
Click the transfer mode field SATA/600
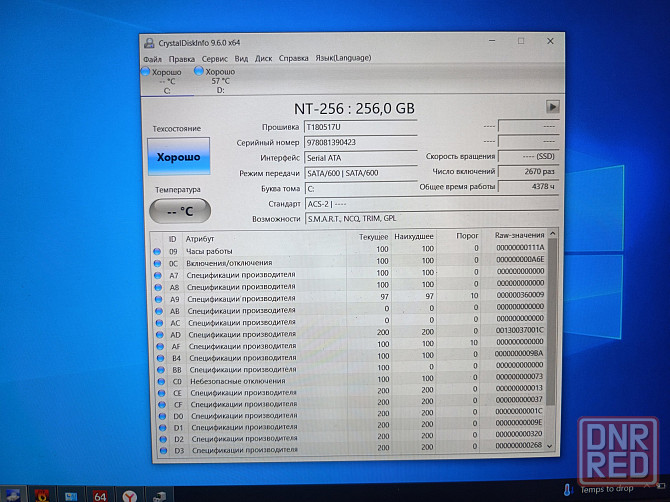(361, 173)
